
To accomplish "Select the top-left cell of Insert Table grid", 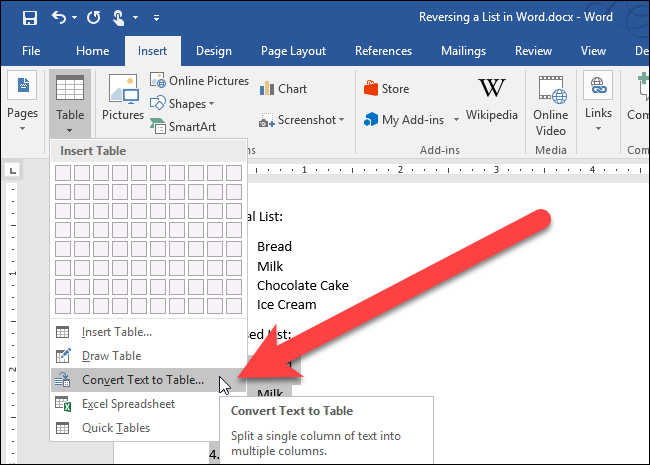I will click(x=63, y=173).
